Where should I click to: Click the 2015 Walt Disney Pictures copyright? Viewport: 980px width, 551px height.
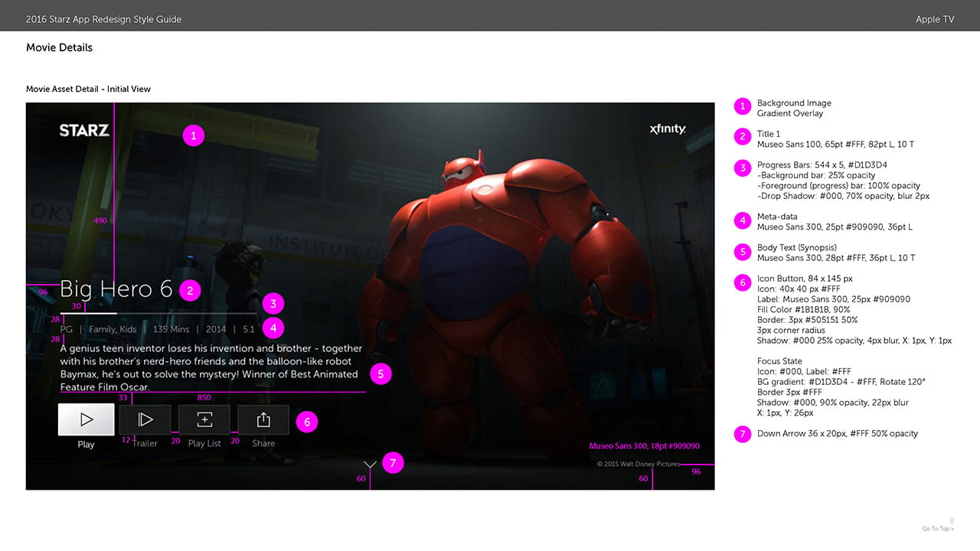639,464
